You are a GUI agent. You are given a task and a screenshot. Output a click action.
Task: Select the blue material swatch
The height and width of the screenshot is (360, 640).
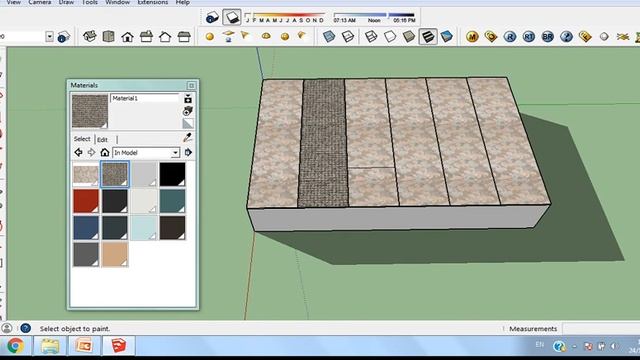coord(86,227)
